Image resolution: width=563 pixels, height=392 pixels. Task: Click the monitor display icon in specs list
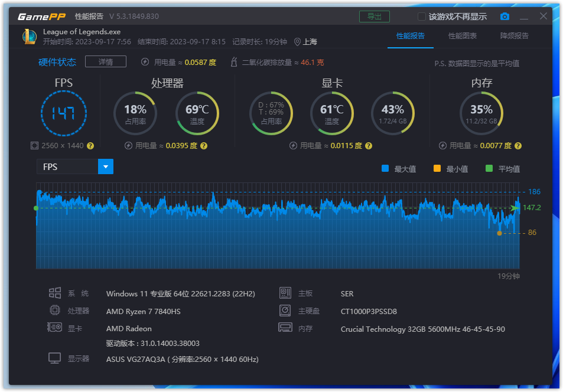point(54,358)
